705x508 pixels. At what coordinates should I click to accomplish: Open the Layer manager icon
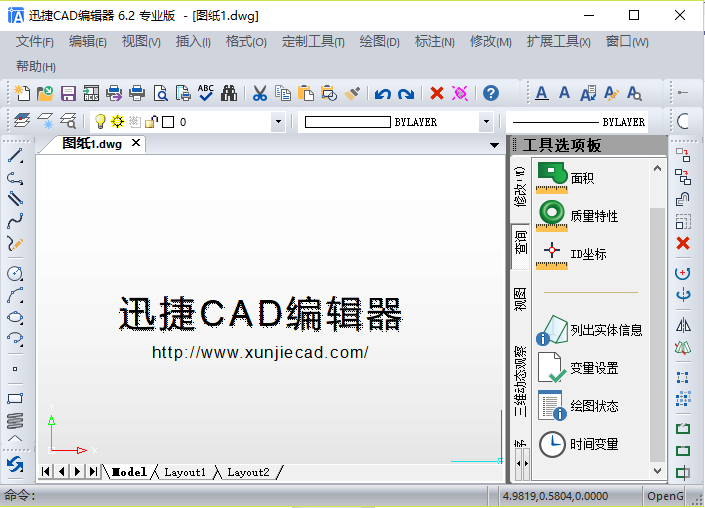(x=22, y=121)
